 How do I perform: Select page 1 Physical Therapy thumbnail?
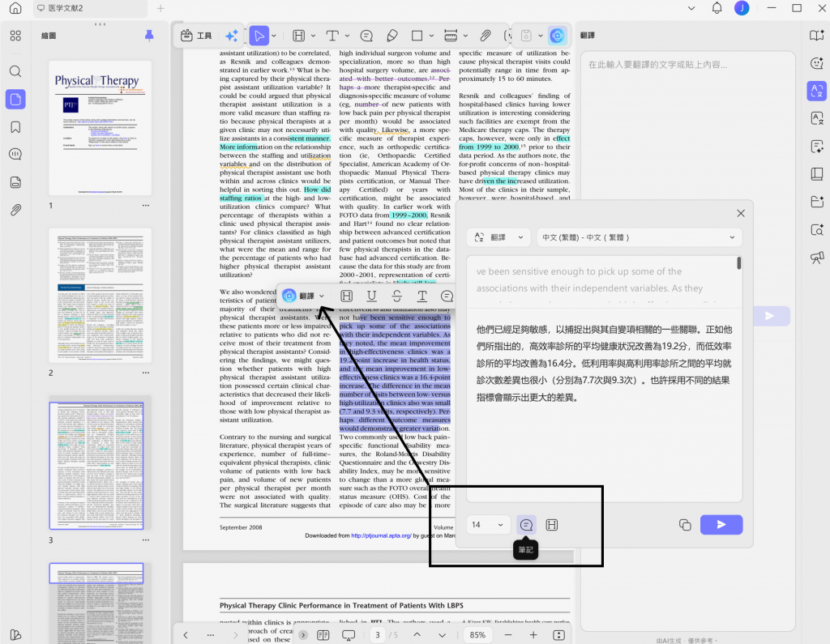pyautogui.click(x=100, y=128)
